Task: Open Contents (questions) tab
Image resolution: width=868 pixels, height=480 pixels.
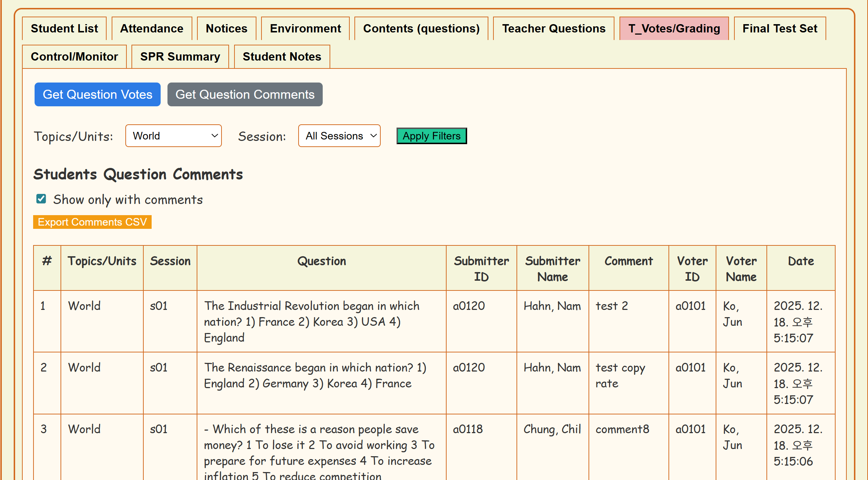Action: pos(421,28)
